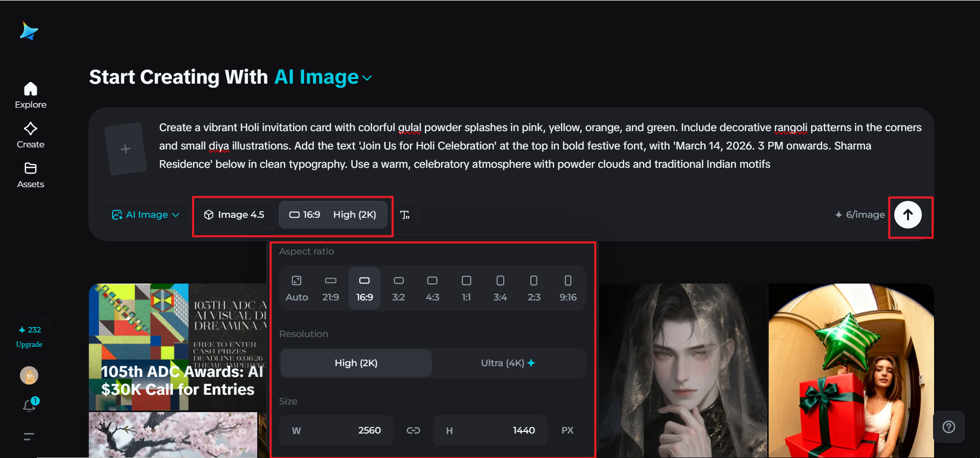980x458 pixels.
Task: Go to the Create section
Action: [31, 135]
